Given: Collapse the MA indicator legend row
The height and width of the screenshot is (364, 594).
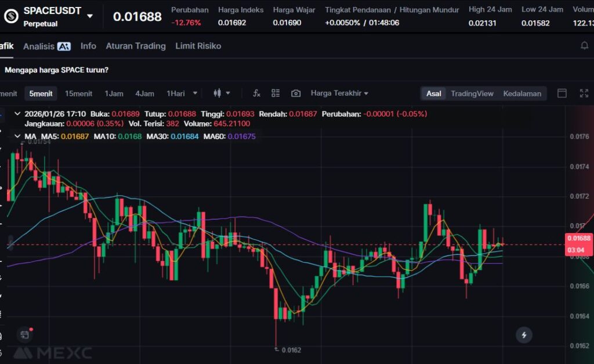Looking at the screenshot, I should tap(16, 136).
